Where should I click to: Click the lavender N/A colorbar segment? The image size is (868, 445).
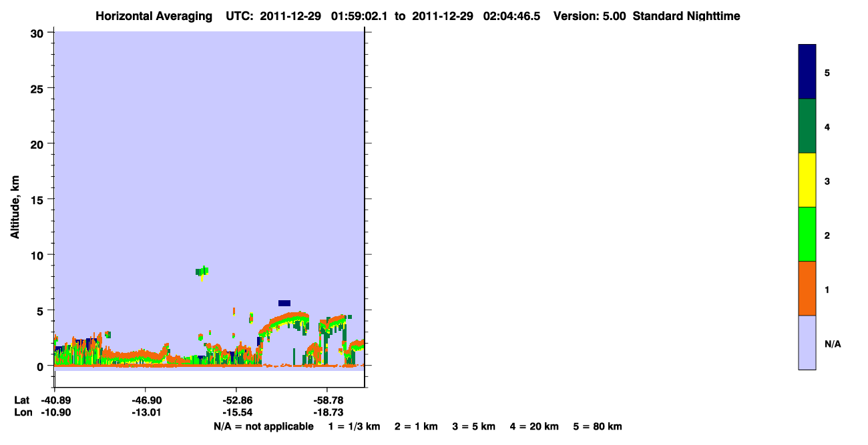(807, 342)
